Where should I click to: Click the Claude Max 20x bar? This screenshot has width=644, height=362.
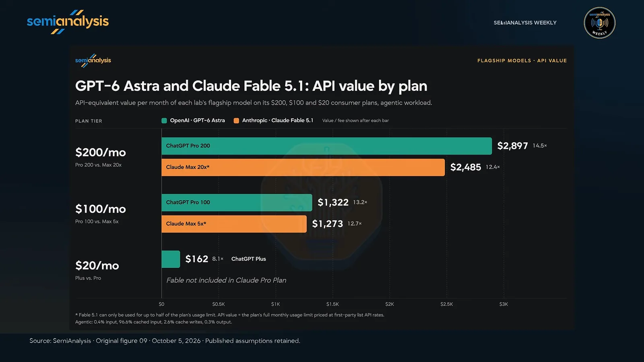pyautogui.click(x=303, y=167)
